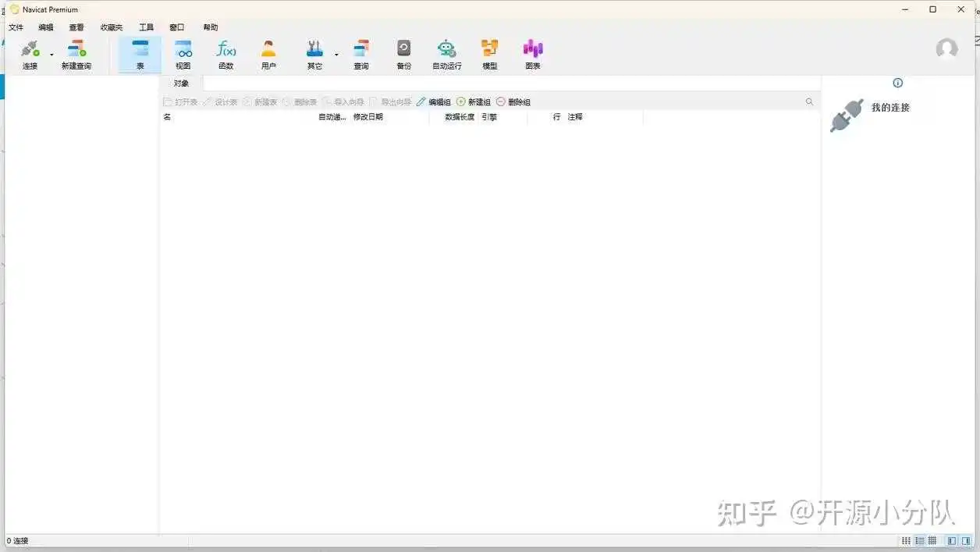
Task: Click the 连接 (Connection) toolbar icon
Action: tap(30, 54)
